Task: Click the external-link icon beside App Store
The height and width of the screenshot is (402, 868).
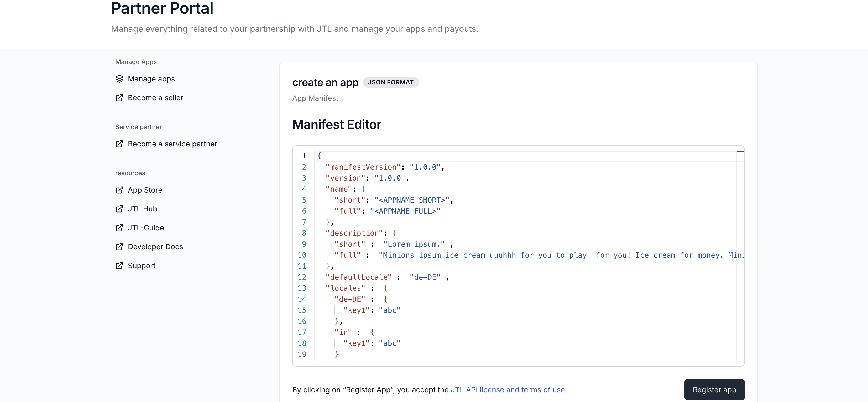Action: [119, 190]
